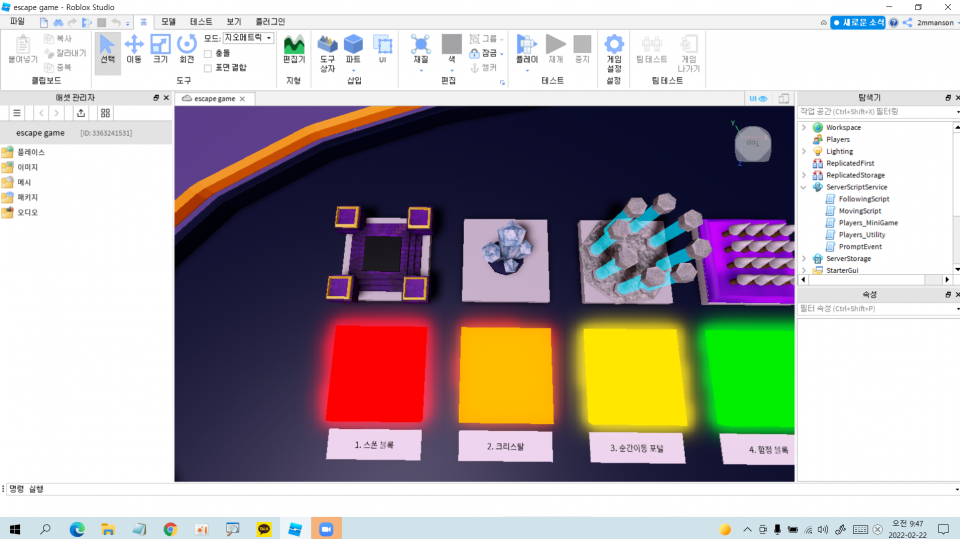Switch to the 모델 ribbon tab
The height and width of the screenshot is (539, 960).
(x=168, y=21)
